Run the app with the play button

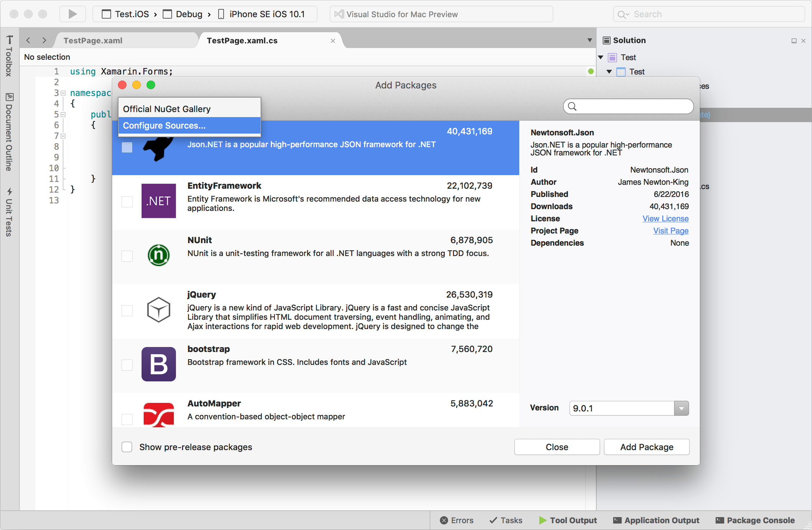point(72,14)
